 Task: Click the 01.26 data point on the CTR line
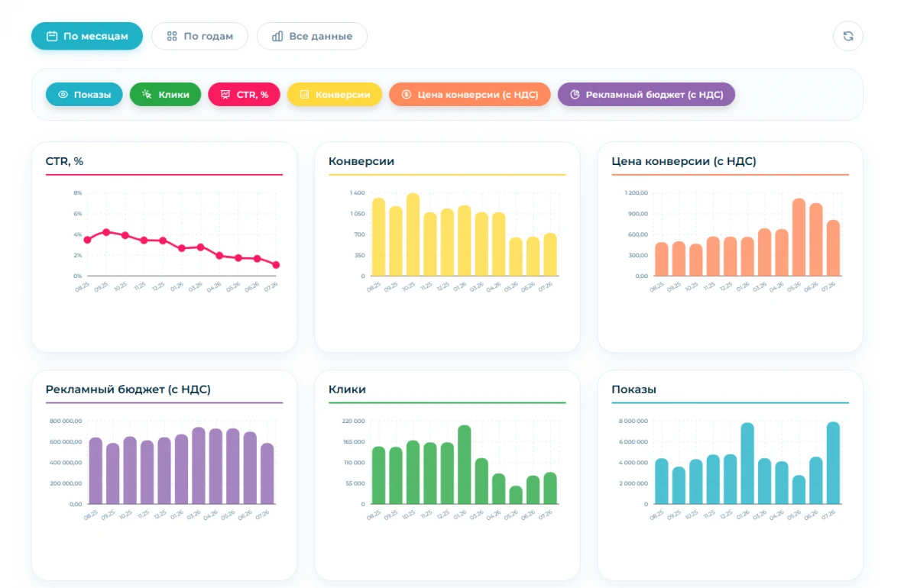click(182, 248)
